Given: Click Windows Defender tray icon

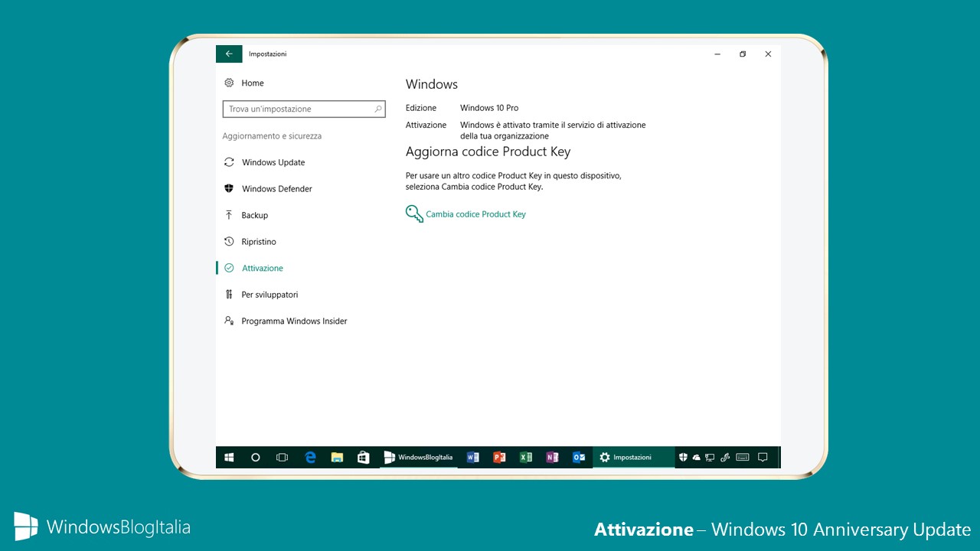Looking at the screenshot, I should tap(684, 458).
